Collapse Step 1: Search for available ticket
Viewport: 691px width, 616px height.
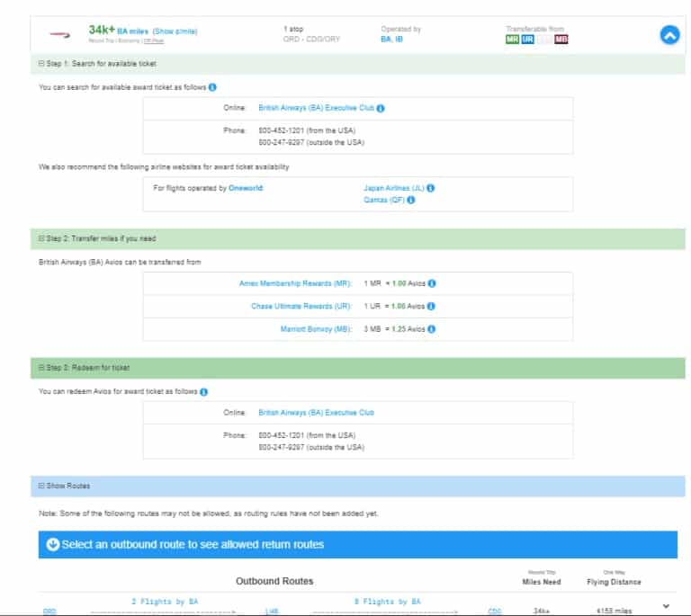pyautogui.click(x=41, y=64)
